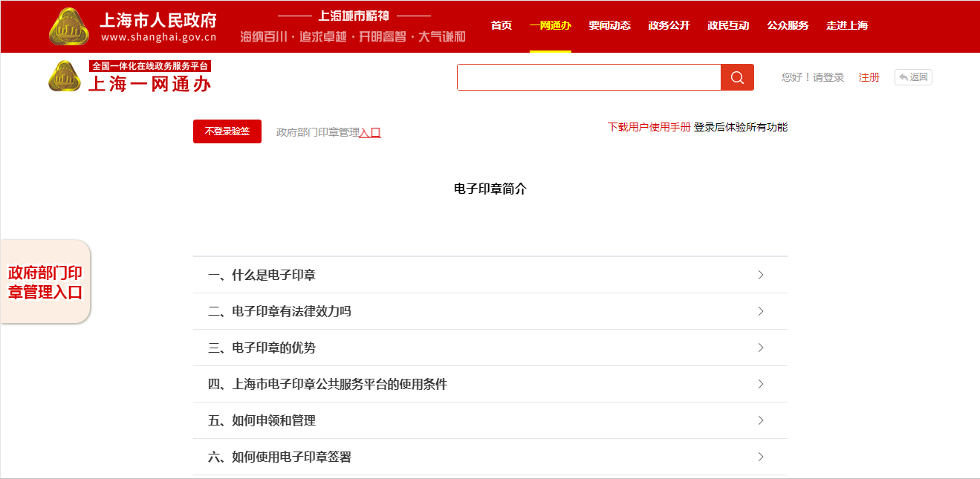This screenshot has height=479, width=980.
Task: Click the text 五、如何申领和管理
Action: click(262, 421)
